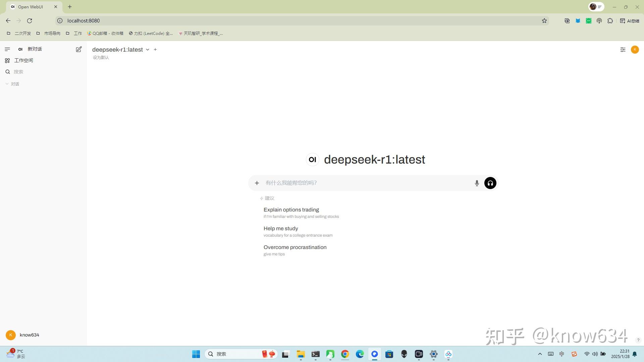Start call mode with headphone button
The height and width of the screenshot is (362, 644).
490,183
